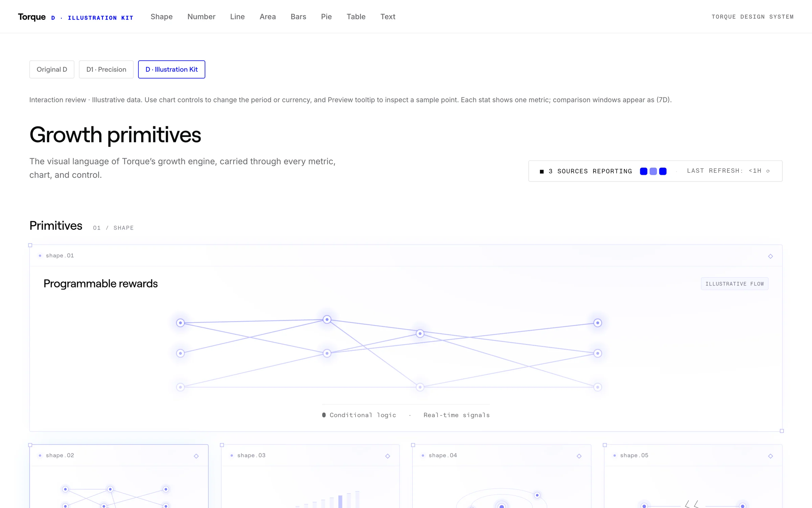This screenshot has width=812, height=508.
Task: Click the shape.02 label
Action: coord(60,456)
